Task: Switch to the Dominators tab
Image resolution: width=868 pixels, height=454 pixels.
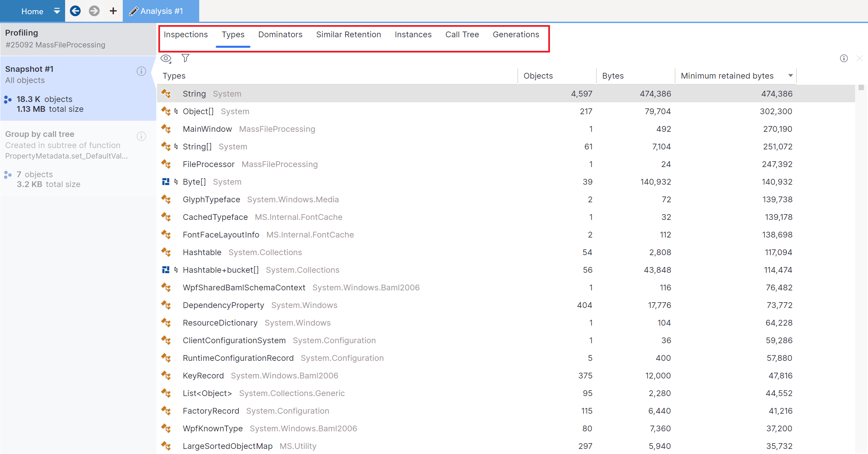Action: click(x=280, y=34)
